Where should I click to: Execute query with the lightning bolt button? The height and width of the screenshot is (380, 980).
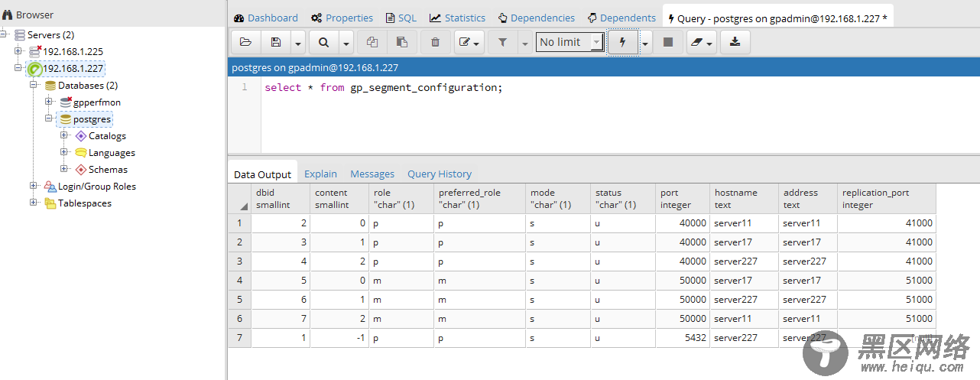[622, 42]
